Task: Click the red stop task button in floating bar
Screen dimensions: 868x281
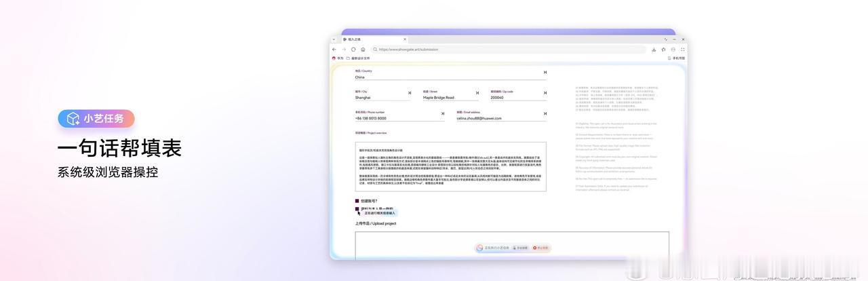Action: coord(540,248)
